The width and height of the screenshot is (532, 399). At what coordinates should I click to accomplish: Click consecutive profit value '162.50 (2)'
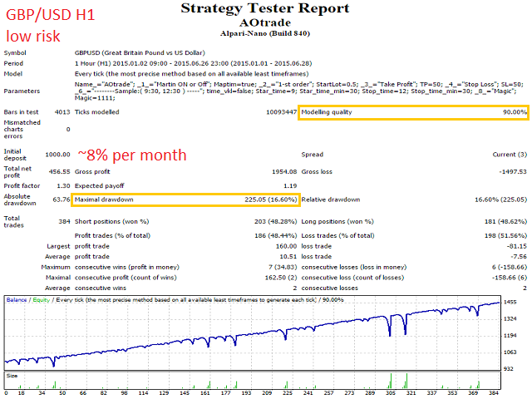click(x=281, y=278)
